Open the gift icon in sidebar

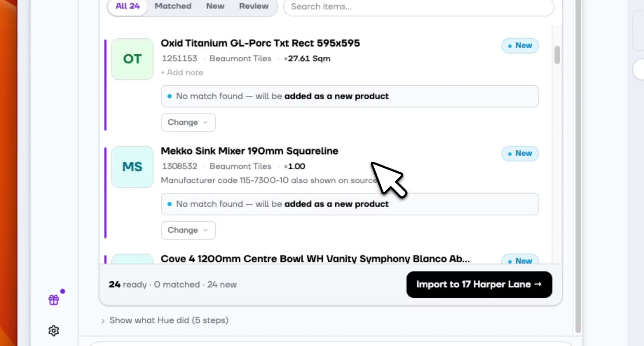click(54, 300)
